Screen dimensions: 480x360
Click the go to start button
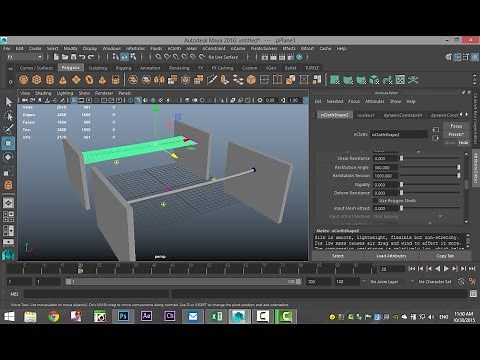pos(412,268)
